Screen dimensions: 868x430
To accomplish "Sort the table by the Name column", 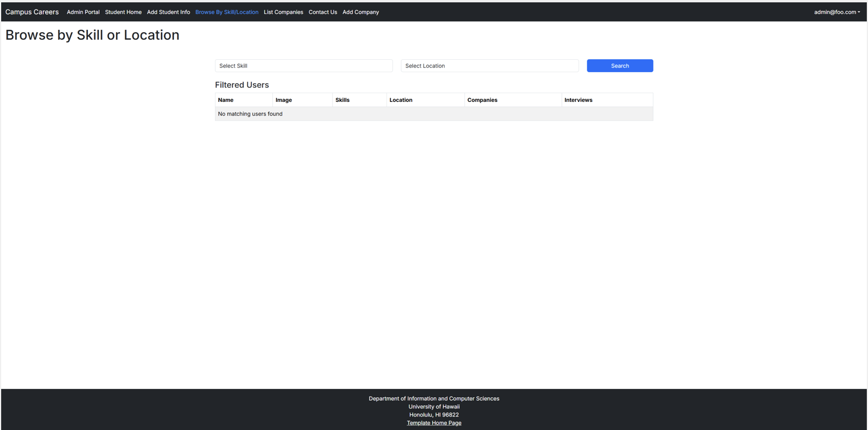I will point(225,100).
